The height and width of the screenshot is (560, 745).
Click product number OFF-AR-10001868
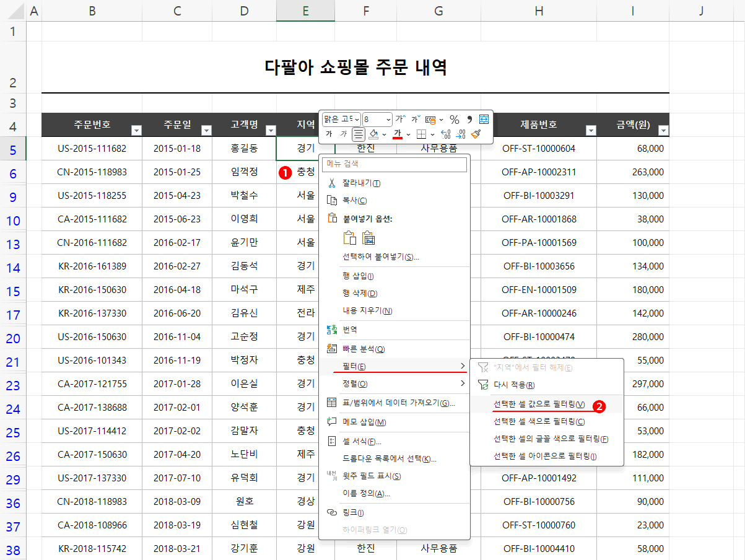pyautogui.click(x=539, y=219)
